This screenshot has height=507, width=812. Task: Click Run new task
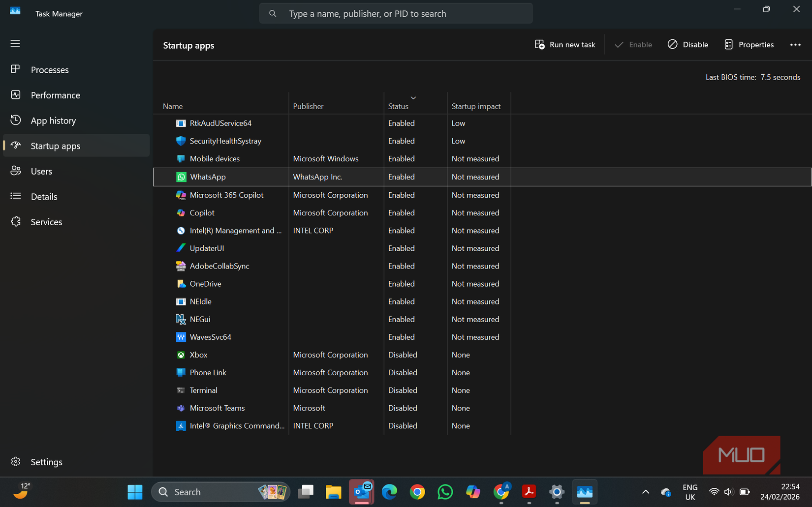(x=564, y=44)
